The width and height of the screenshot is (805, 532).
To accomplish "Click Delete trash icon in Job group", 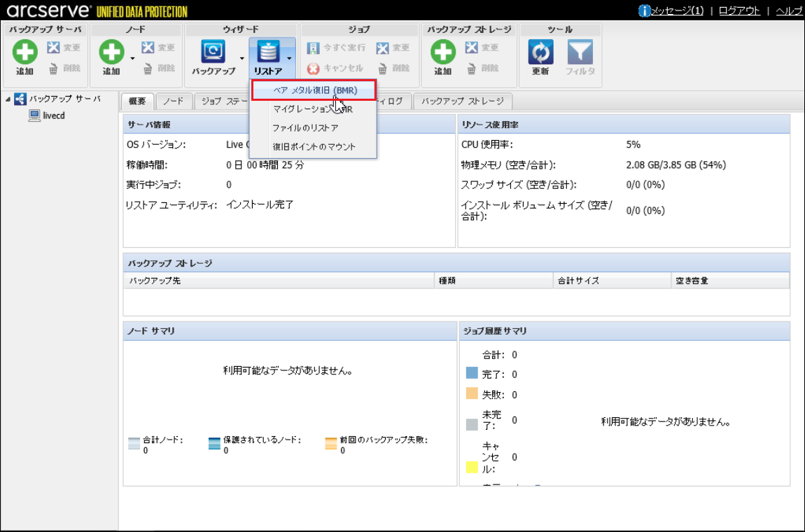I will (382, 69).
